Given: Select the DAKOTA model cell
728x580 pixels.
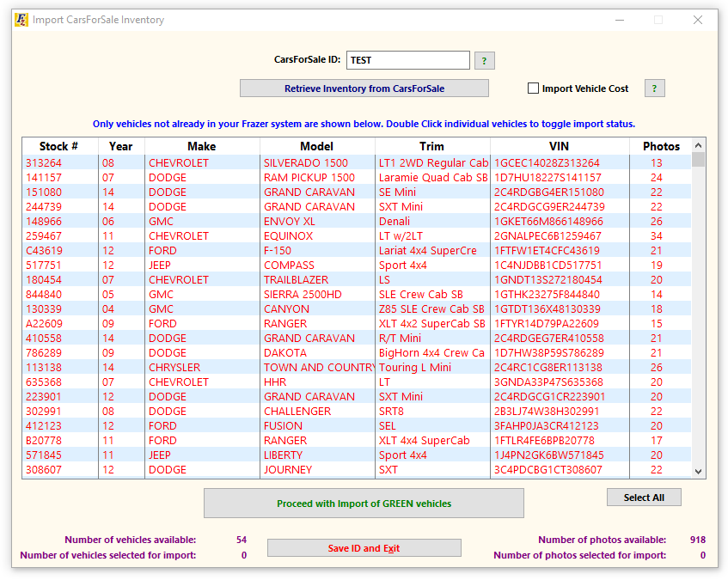Looking at the screenshot, I should [x=285, y=353].
